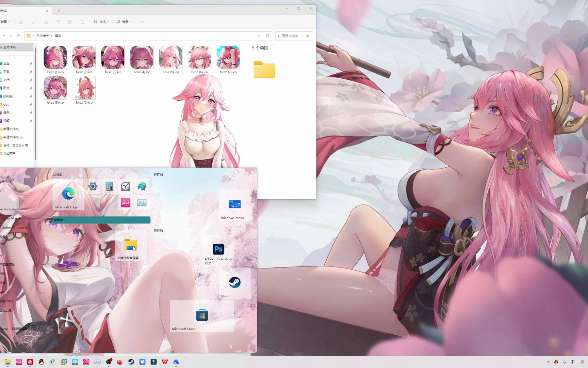Viewport: 588px width, 368px height.
Task: Close the 图标 Explorer tab
Action: [47, 11]
